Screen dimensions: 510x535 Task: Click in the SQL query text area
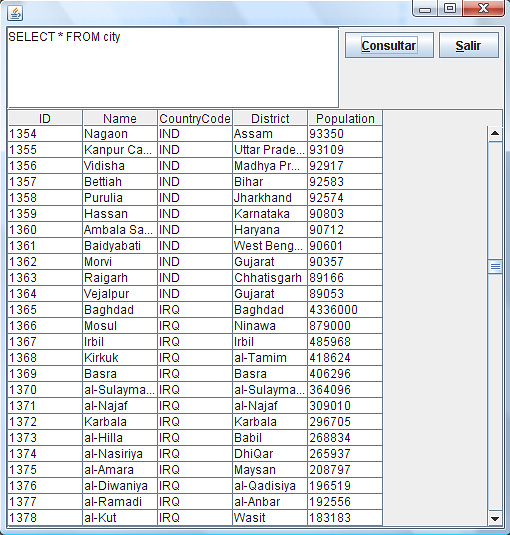click(x=173, y=68)
